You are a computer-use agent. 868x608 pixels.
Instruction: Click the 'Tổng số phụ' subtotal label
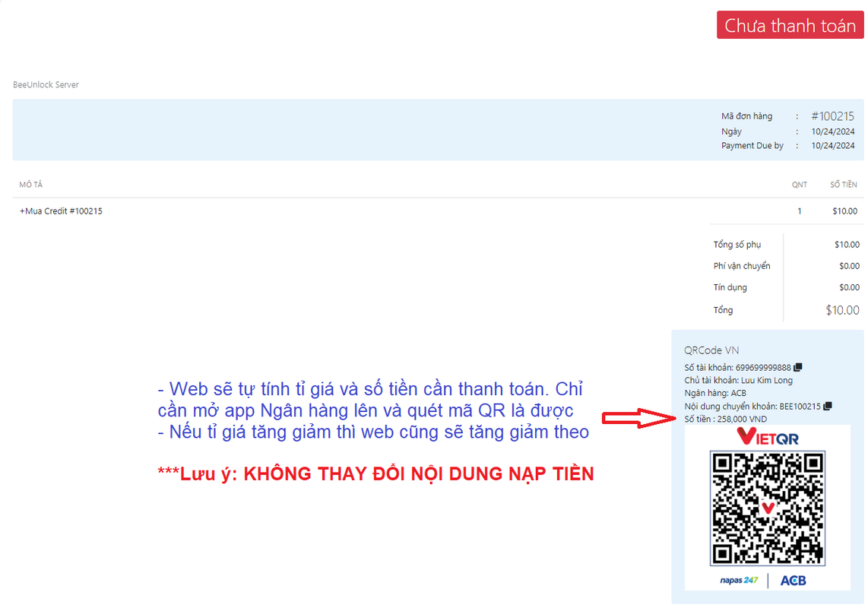tap(737, 245)
